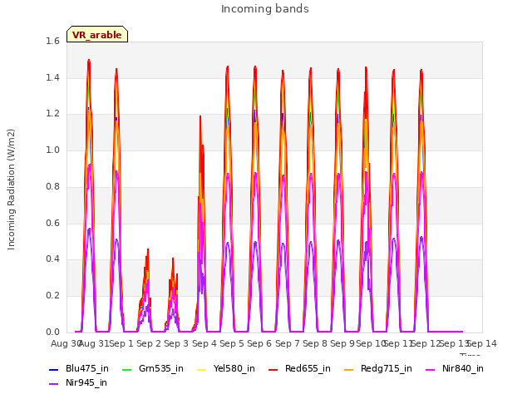Click the Sep 4 x-axis date label
This screenshot has height=399, width=532.
click(x=204, y=343)
